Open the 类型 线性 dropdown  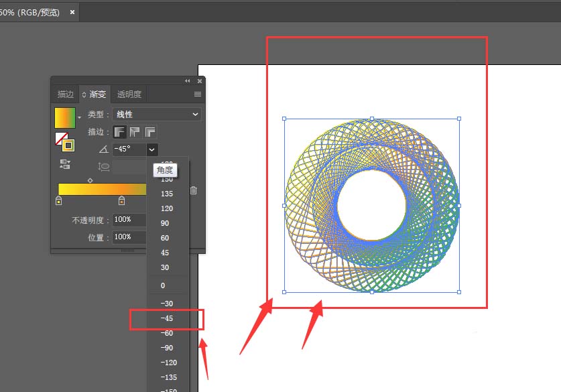click(x=157, y=115)
